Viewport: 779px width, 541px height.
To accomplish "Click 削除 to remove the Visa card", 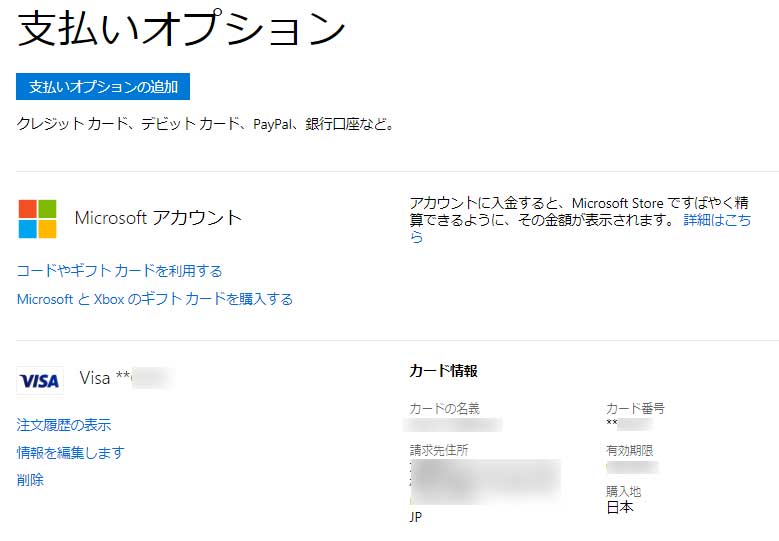I will [x=30, y=480].
